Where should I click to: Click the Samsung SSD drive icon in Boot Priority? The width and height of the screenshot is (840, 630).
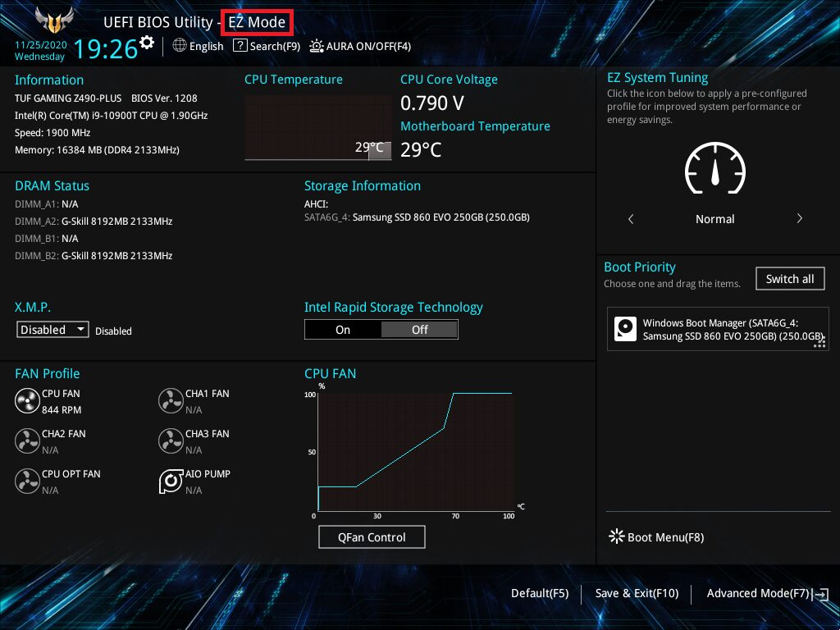click(625, 329)
